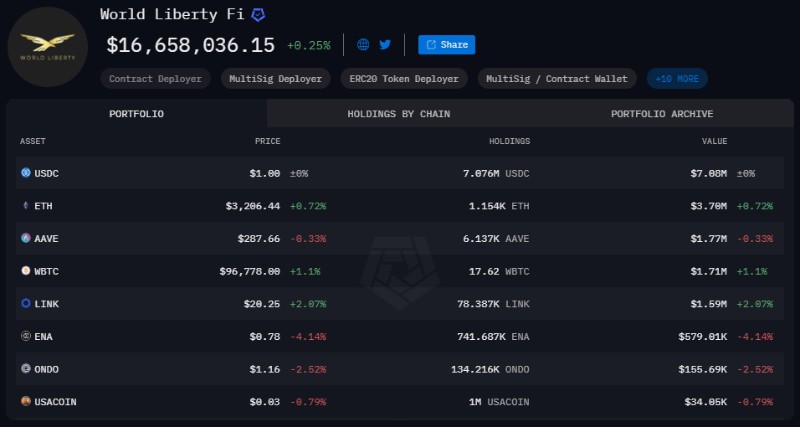Click the Share button
The width and height of the screenshot is (800, 427).
[x=446, y=44]
